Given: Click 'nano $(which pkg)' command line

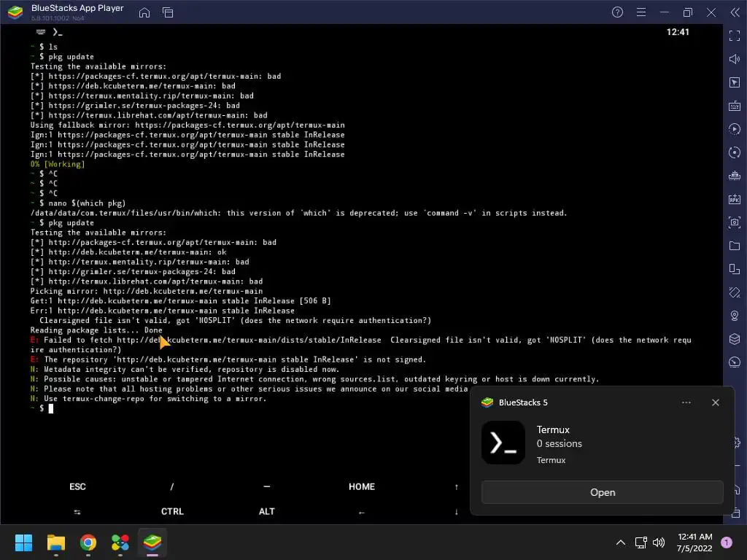Looking at the screenshot, I should pyautogui.click(x=78, y=203).
